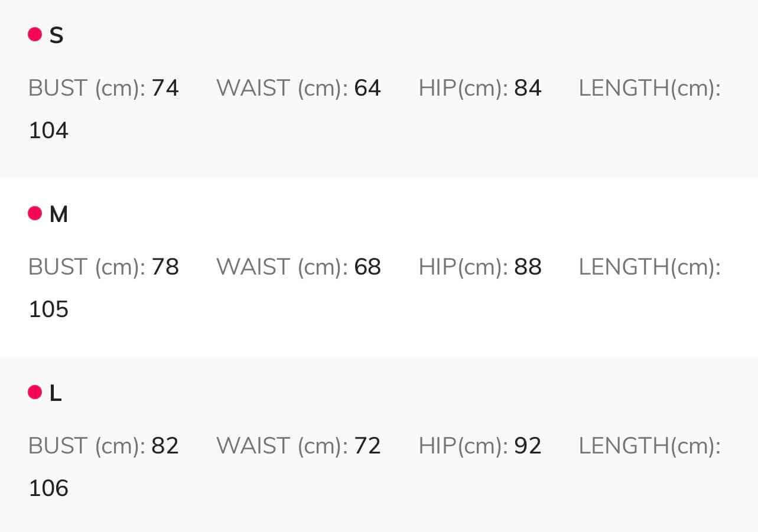The image size is (758, 532).
Task: Select the M size heading
Action: pos(58,215)
